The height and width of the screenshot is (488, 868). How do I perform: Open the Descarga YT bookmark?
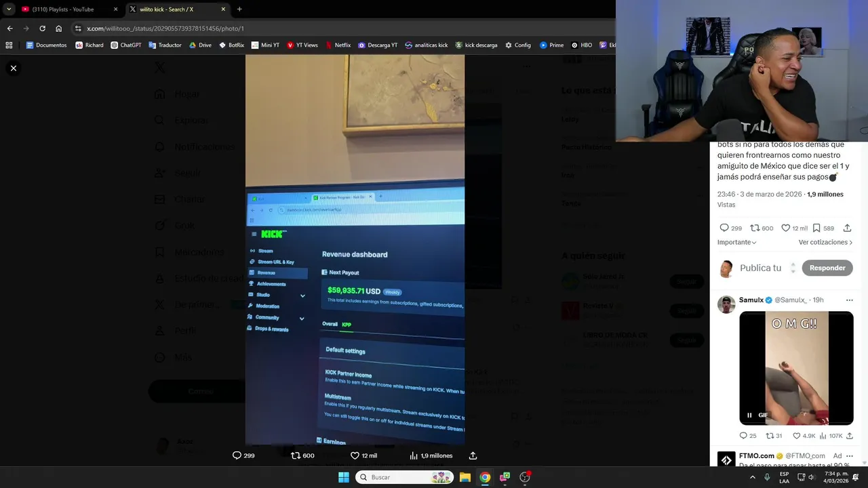[378, 45]
